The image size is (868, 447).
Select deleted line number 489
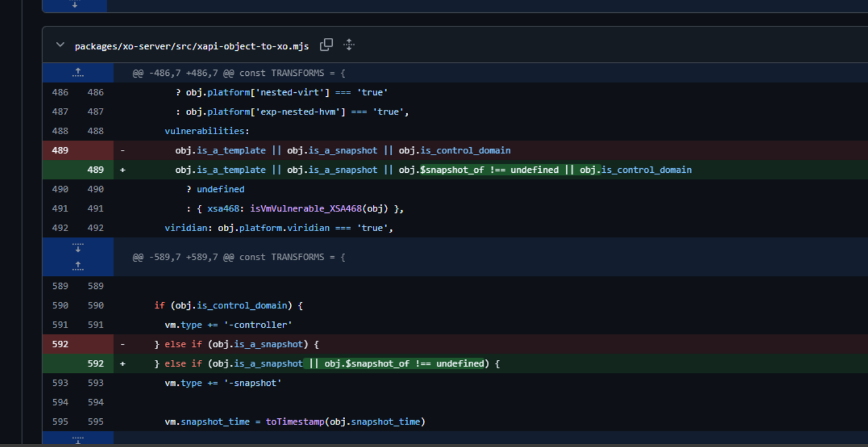60,151
